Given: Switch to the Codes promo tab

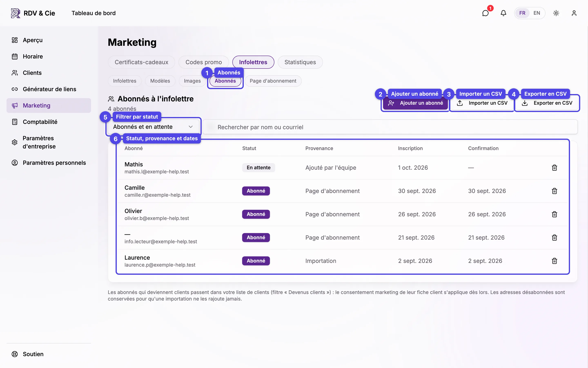Looking at the screenshot, I should click(x=204, y=62).
